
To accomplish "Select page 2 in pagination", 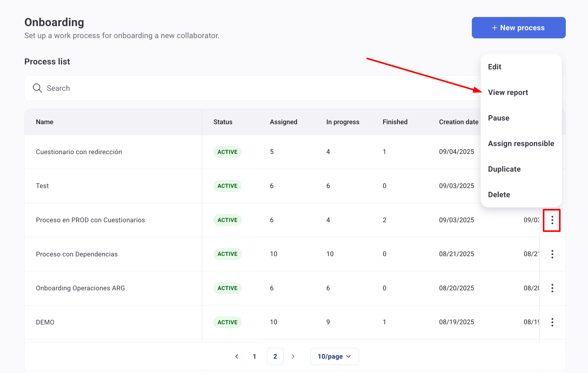I will coord(275,356).
